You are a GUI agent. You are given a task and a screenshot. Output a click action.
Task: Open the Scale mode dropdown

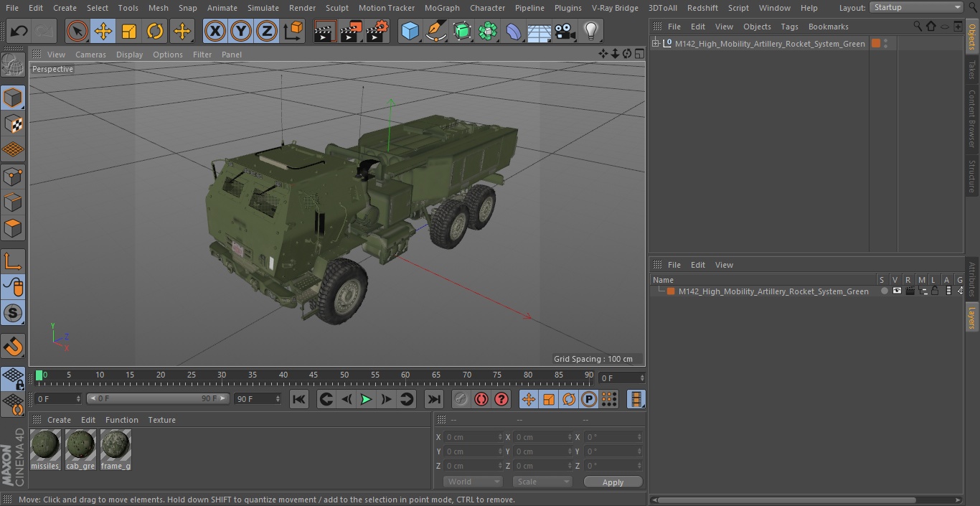(542, 482)
